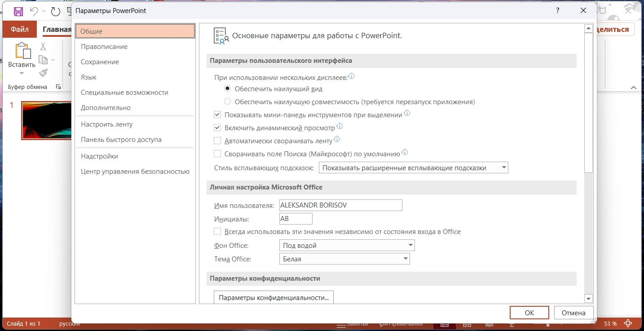The image size is (644, 331).
Task: Select the Format Painter brush icon
Action: pos(43,73)
